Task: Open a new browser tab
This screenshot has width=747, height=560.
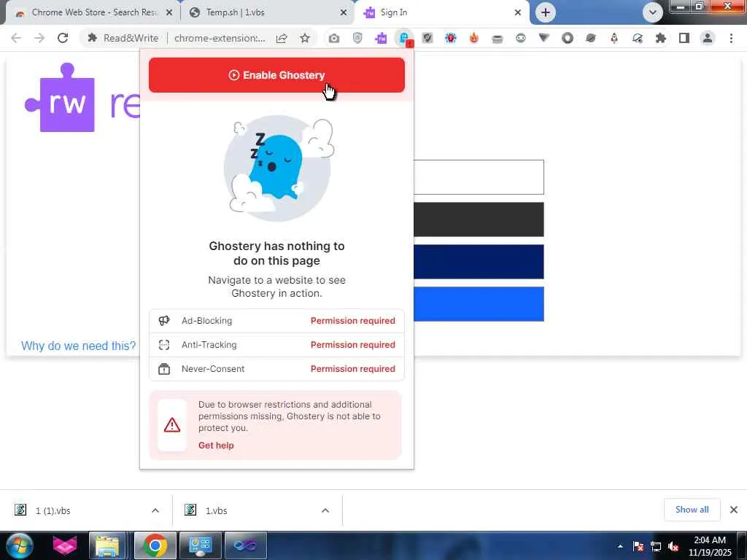Action: [546, 12]
